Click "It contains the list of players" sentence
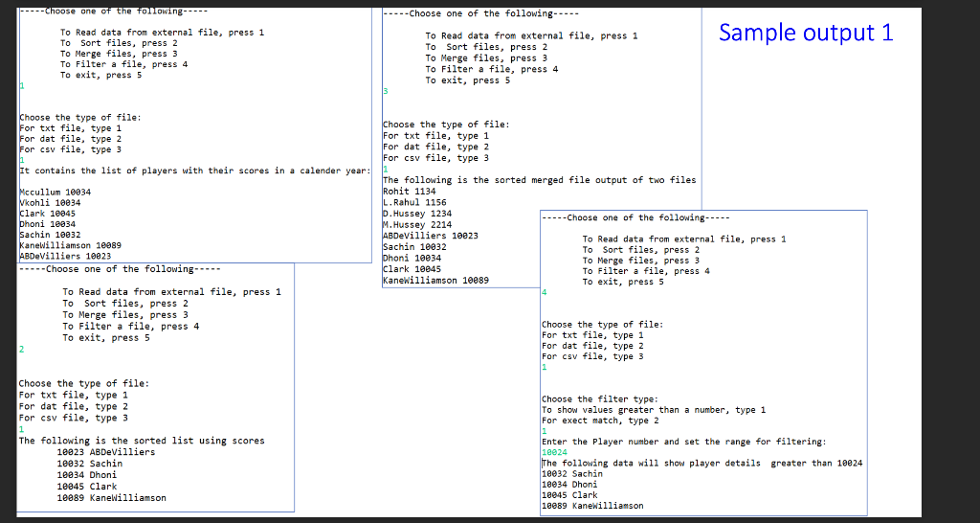The height and width of the screenshot is (523, 980). coord(195,171)
